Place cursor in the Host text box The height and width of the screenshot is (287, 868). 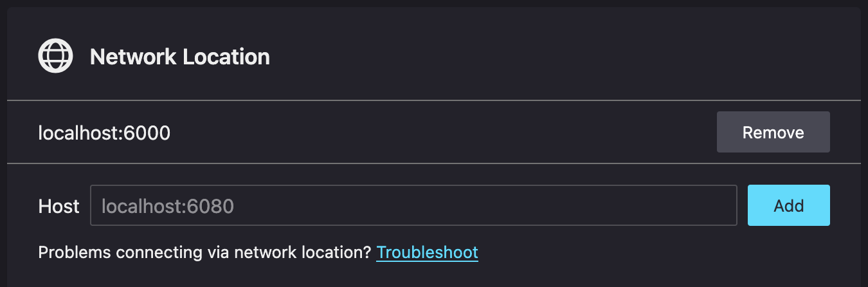[x=413, y=206]
